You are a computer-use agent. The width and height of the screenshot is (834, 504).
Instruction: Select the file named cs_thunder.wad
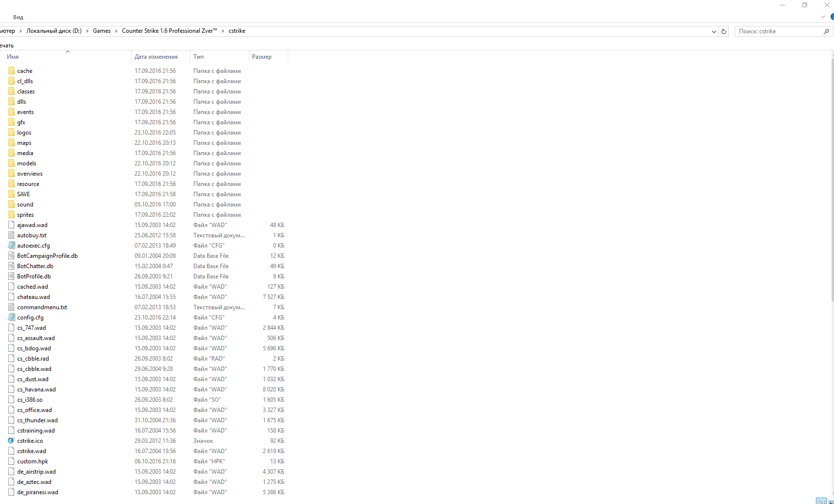click(37, 420)
